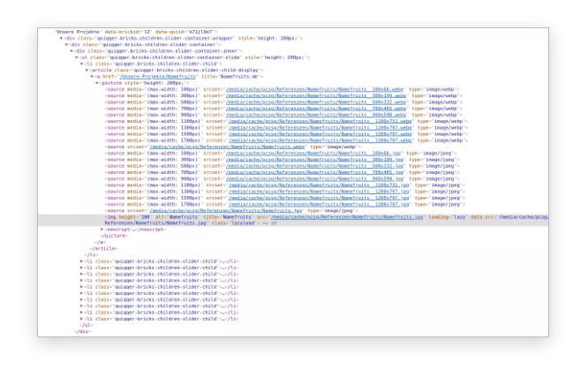Collapse the picture element arrow
The width and height of the screenshot is (588, 378).
pos(99,82)
